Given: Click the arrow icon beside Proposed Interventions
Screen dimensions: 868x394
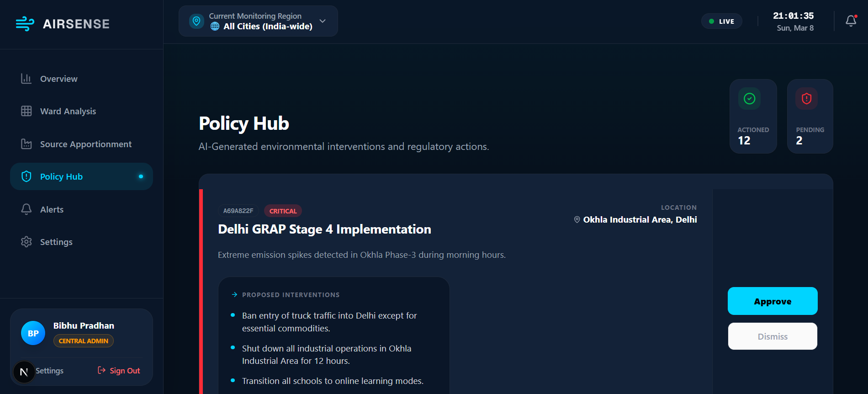Looking at the screenshot, I should pos(234,295).
